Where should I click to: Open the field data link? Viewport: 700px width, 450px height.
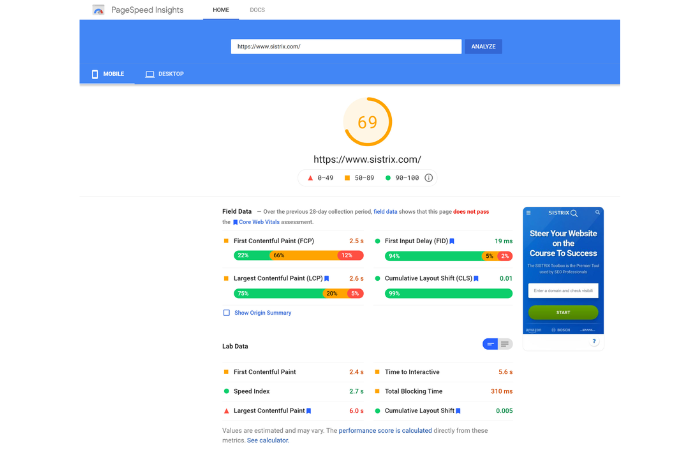tap(385, 212)
